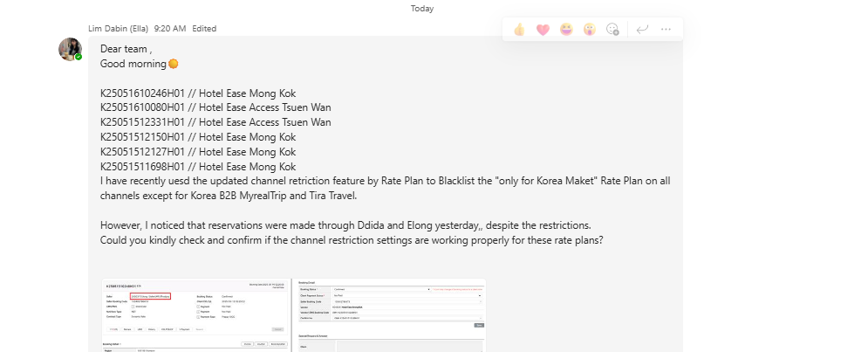React with the surprised face emoji
868x352 pixels.
point(589,30)
